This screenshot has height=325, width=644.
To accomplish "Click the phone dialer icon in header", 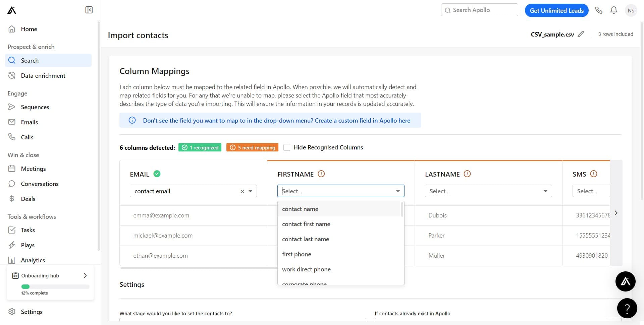I will pyautogui.click(x=599, y=10).
